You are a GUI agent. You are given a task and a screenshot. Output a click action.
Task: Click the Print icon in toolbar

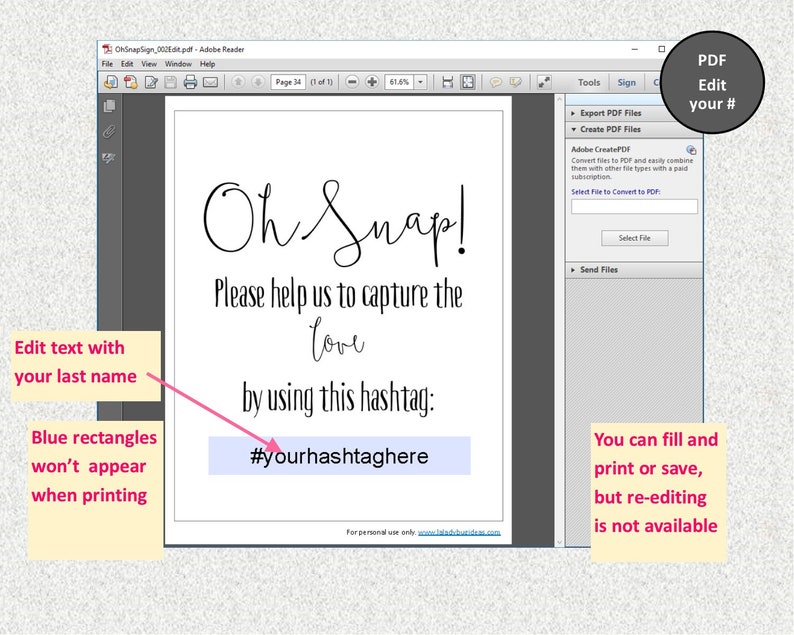tap(190, 82)
